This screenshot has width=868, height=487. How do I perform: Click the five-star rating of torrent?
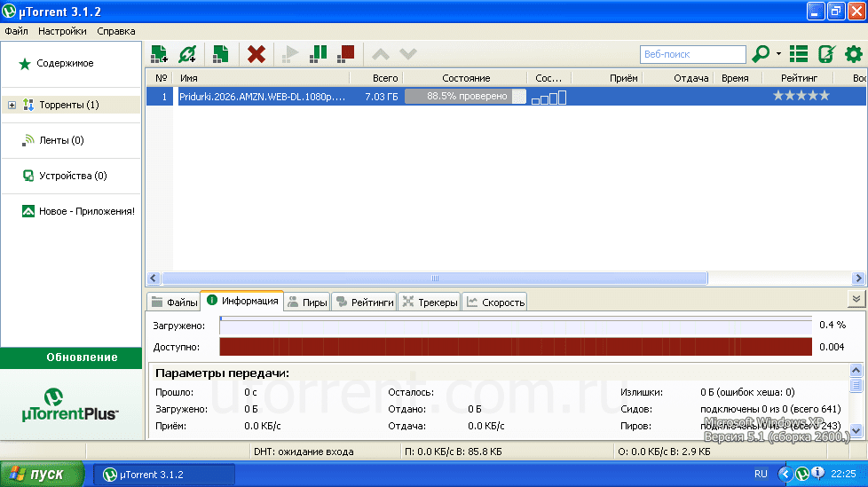tap(801, 96)
